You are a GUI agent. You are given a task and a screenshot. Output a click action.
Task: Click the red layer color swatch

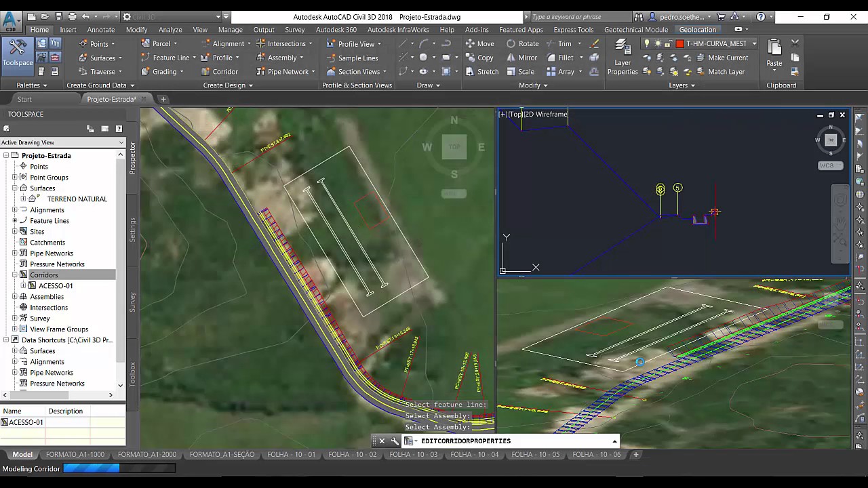679,43
